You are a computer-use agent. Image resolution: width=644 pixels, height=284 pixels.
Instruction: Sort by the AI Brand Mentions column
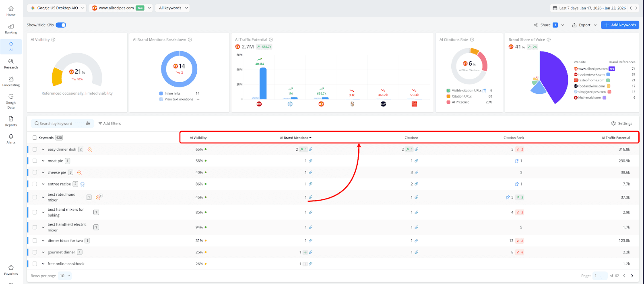click(295, 138)
